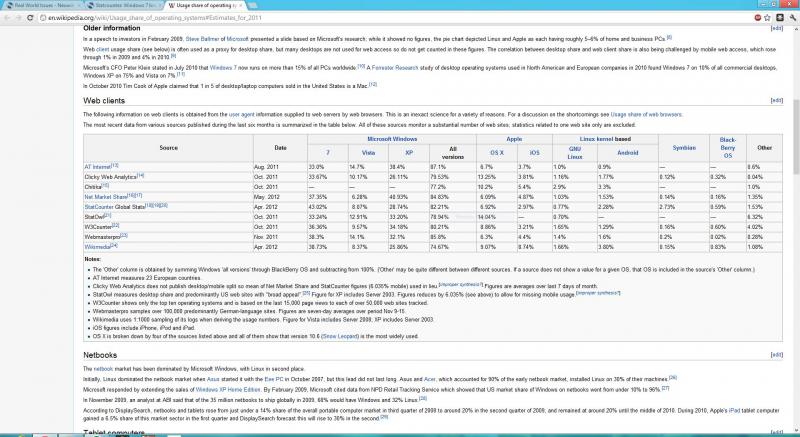
Task: Click the Linux kernel header link
Action: point(596,139)
